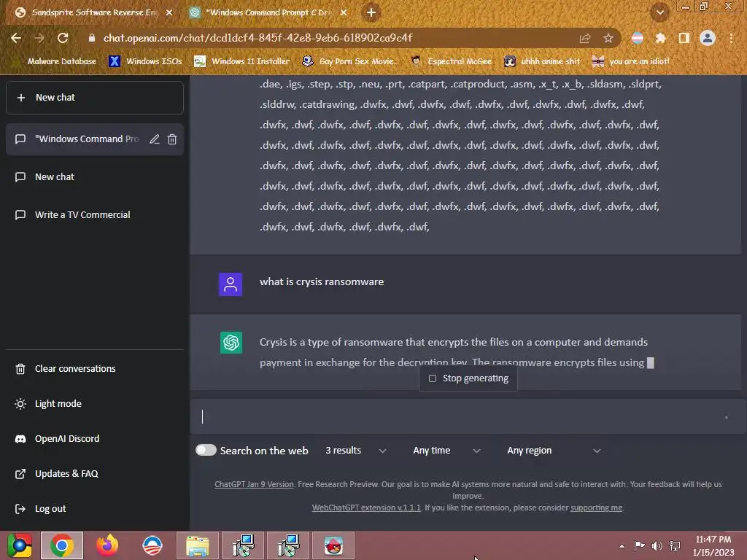
Task: Open the network tray icon
Action: pyautogui.click(x=675, y=546)
